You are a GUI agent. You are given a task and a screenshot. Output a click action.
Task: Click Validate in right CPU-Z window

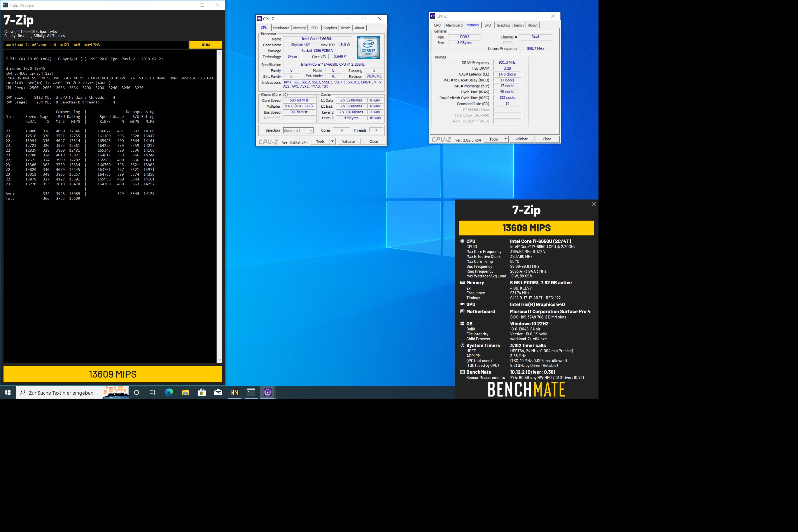click(521, 139)
